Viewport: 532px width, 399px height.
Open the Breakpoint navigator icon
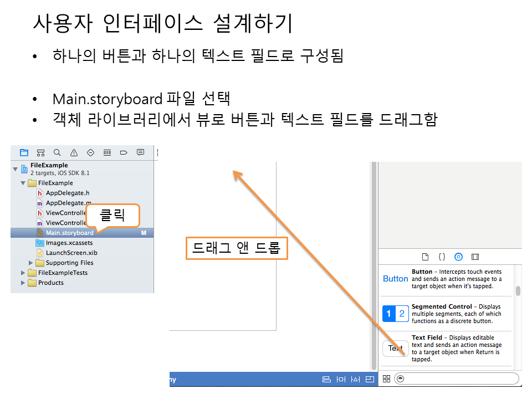(x=124, y=152)
